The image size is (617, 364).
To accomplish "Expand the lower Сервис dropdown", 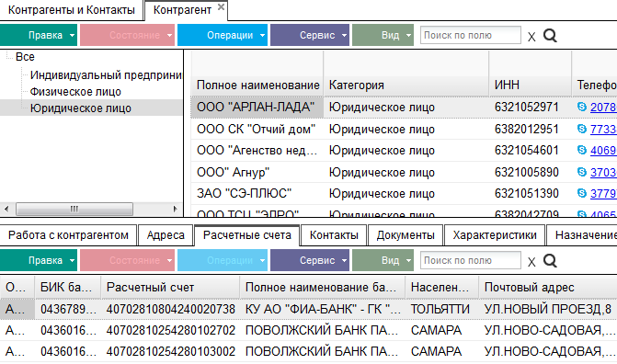I will point(310,260).
